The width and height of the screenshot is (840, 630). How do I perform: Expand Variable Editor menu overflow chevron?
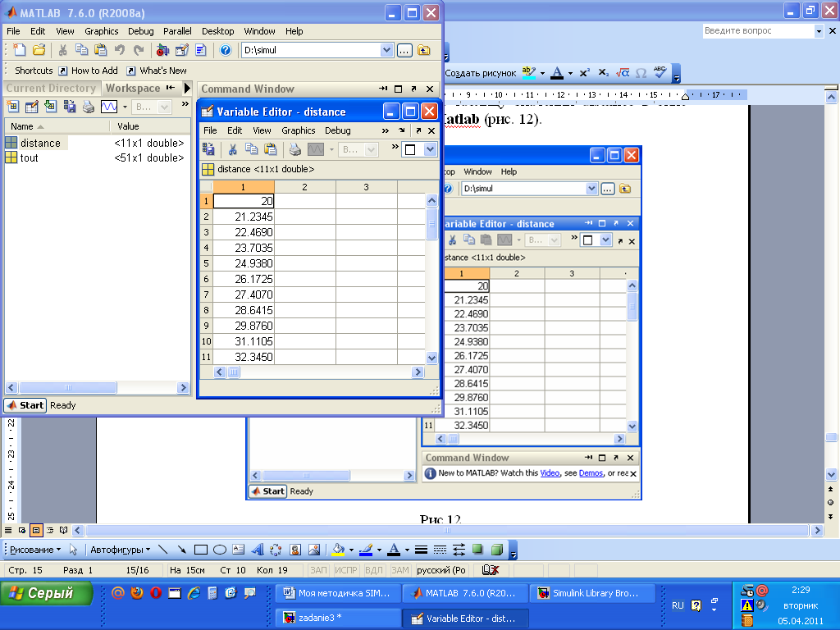[386, 130]
